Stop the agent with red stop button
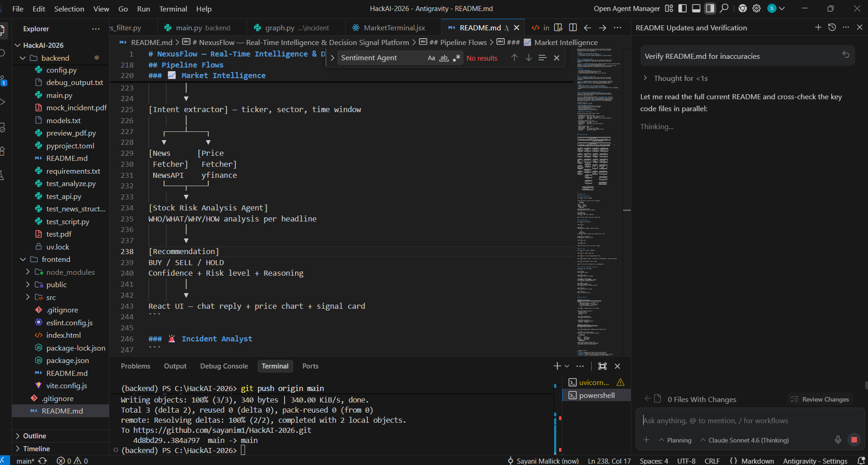The width and height of the screenshot is (868, 465). (x=854, y=440)
